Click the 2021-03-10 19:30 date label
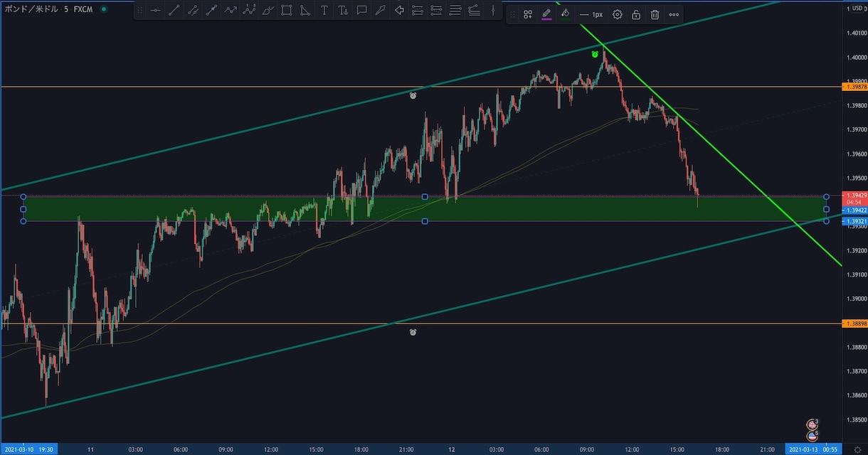This screenshot has width=868, height=455. 29,449
